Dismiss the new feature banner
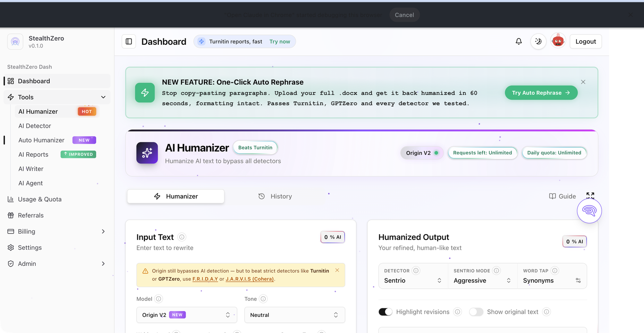This screenshot has height=333, width=644. coord(583,82)
